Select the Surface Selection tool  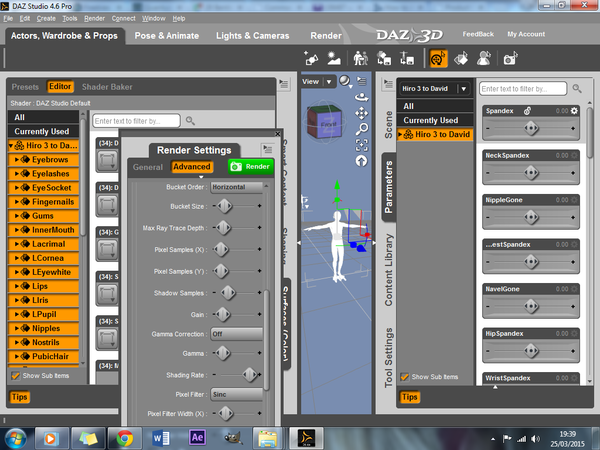pos(461,59)
